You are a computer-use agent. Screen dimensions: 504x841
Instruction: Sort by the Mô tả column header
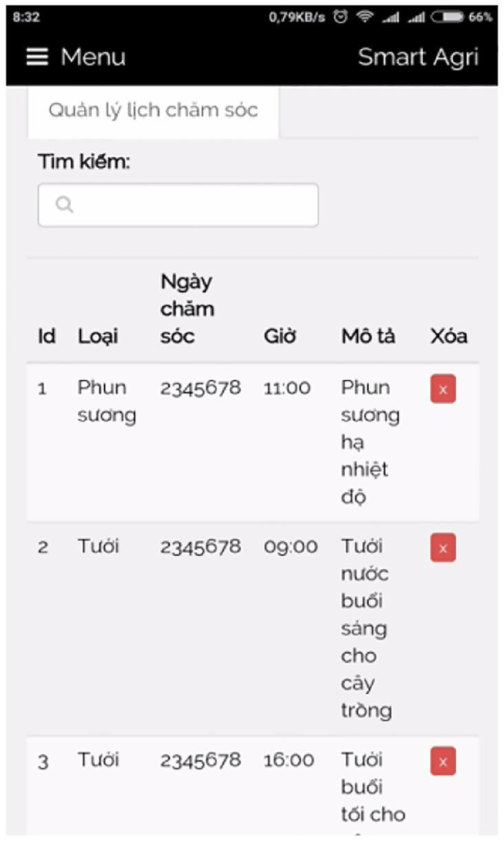(368, 336)
